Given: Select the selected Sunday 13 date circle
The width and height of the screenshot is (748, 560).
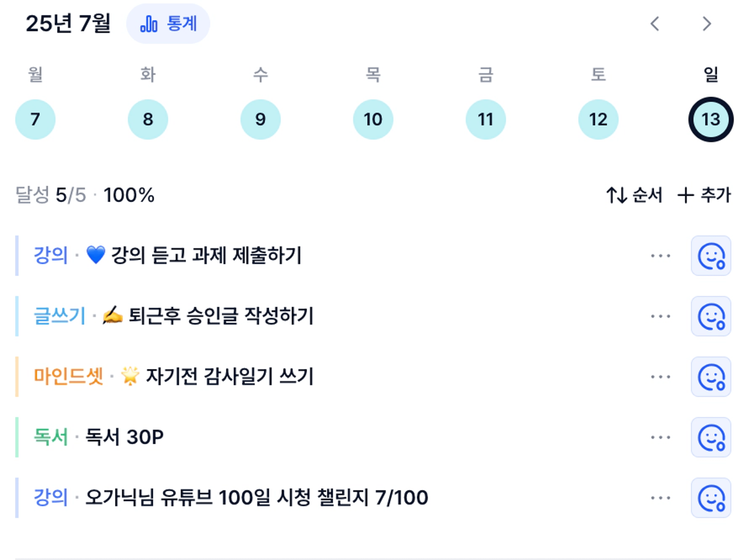Looking at the screenshot, I should (x=711, y=119).
